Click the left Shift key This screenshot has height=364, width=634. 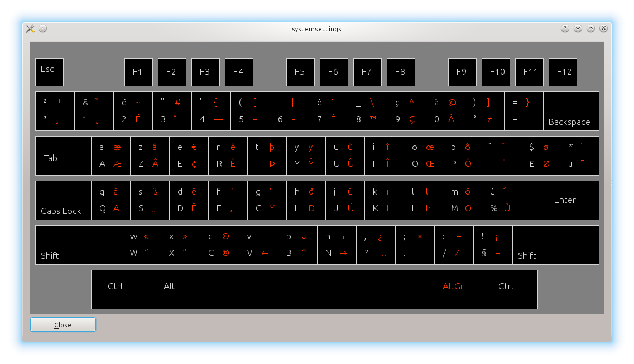click(78, 245)
